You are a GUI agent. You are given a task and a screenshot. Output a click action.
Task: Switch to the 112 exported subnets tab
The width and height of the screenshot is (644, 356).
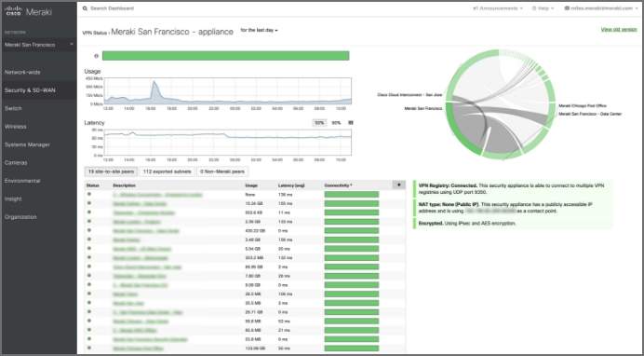click(168, 171)
